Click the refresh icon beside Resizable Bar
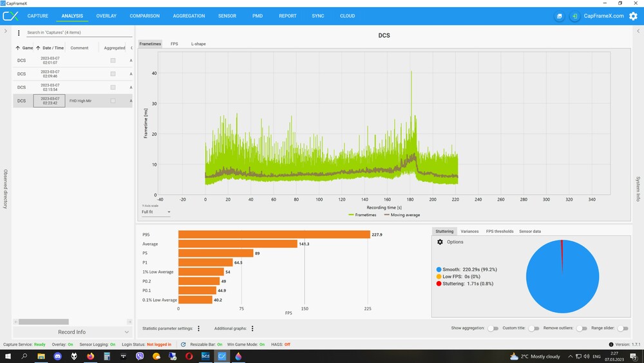 click(x=183, y=344)
